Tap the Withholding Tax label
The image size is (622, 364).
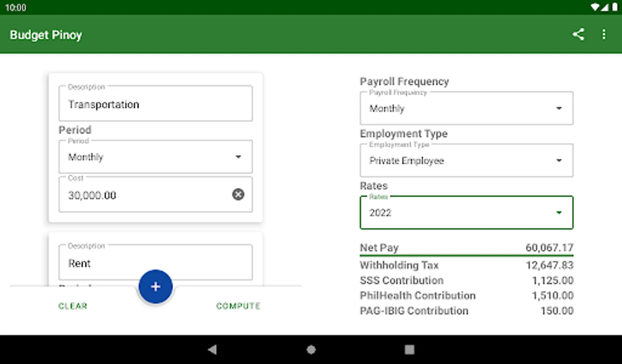[x=399, y=265]
